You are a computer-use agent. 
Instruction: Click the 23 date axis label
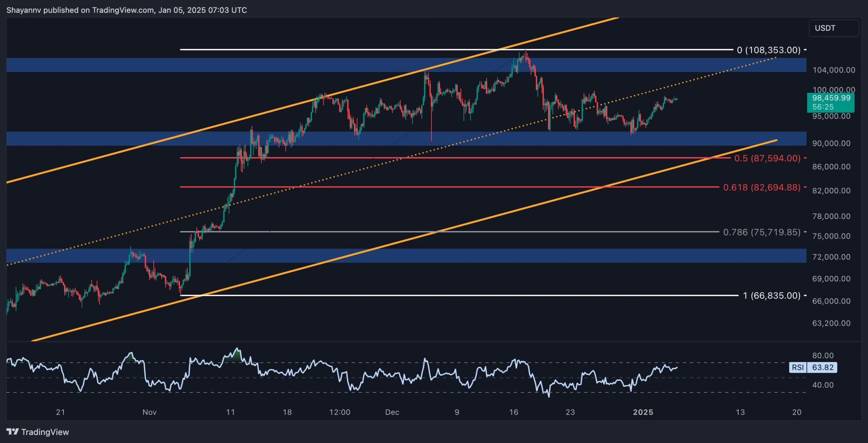(x=571, y=412)
